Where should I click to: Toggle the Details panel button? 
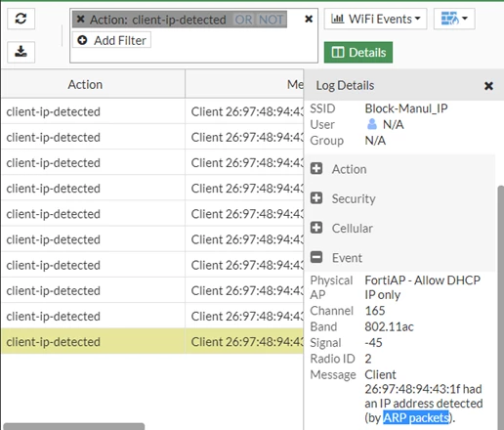[358, 52]
